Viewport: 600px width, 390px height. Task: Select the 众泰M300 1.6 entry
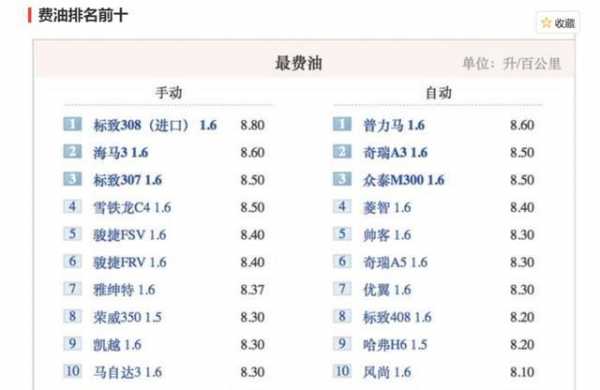(x=404, y=180)
